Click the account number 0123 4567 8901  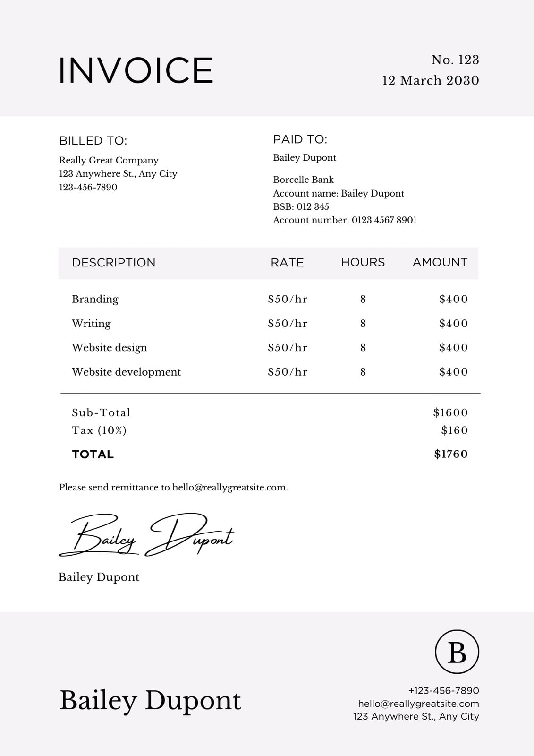point(384,220)
